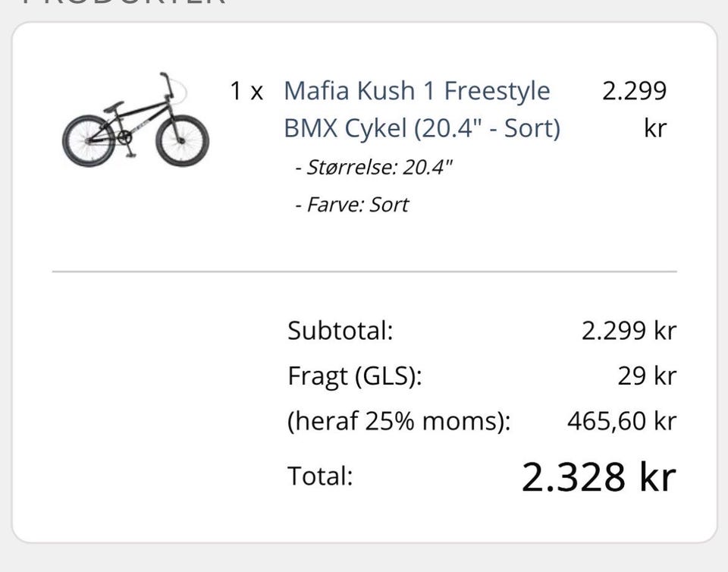Viewport: 728px width, 572px height.
Task: Click the "Farve: Sort" color detail
Action: click(352, 205)
